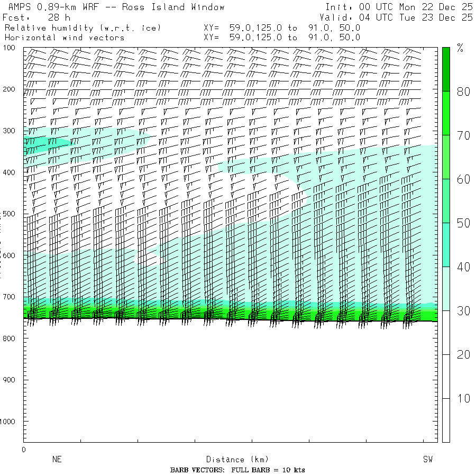476x476 pixels.
Task: Click the '500' pressure axis label
Action: coord(9,214)
